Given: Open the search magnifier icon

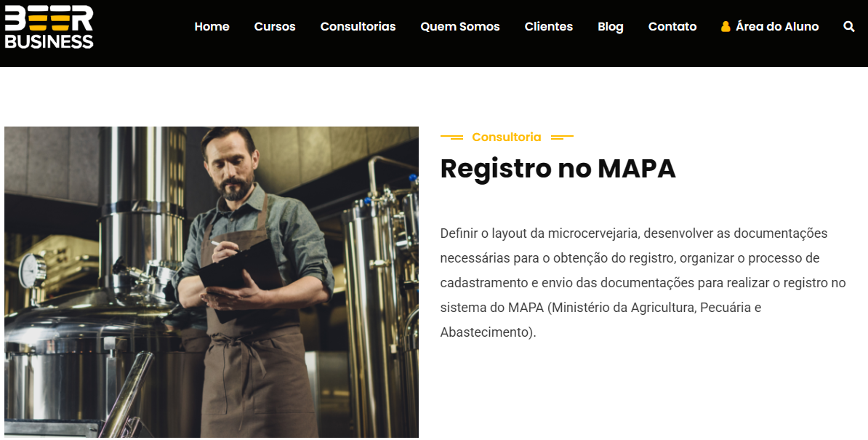Looking at the screenshot, I should [x=848, y=27].
